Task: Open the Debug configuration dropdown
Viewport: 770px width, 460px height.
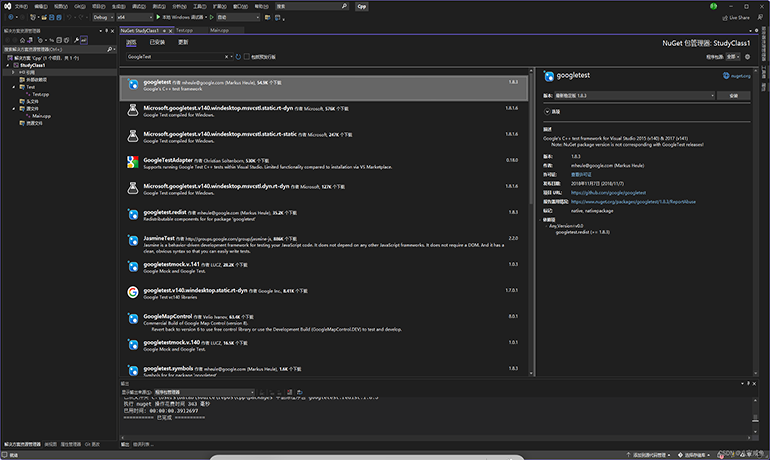Action: click(x=103, y=17)
